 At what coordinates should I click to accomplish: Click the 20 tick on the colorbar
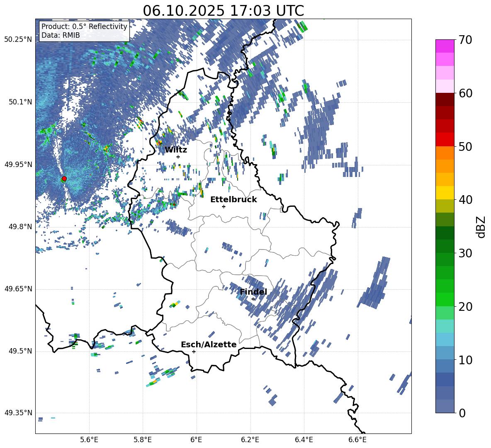click(x=465, y=307)
